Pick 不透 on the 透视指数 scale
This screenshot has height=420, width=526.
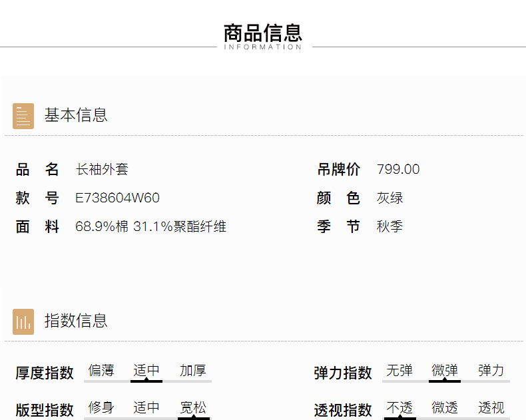click(399, 408)
